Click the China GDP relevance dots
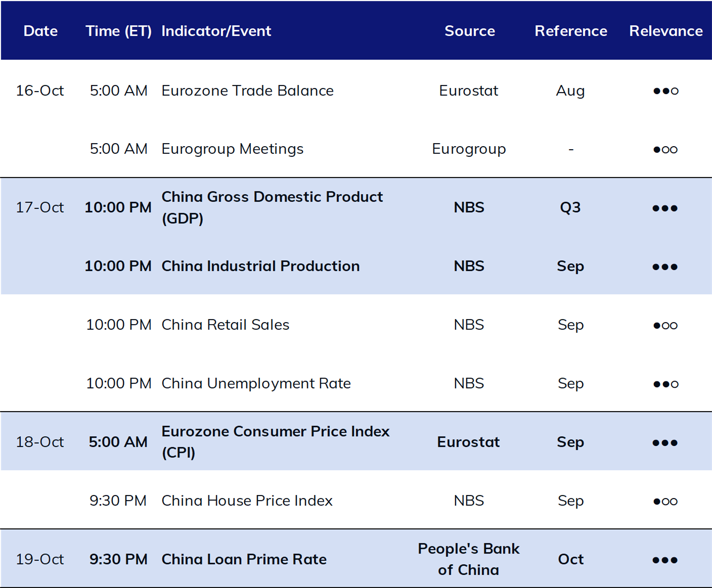The width and height of the screenshot is (712, 588). click(x=665, y=208)
